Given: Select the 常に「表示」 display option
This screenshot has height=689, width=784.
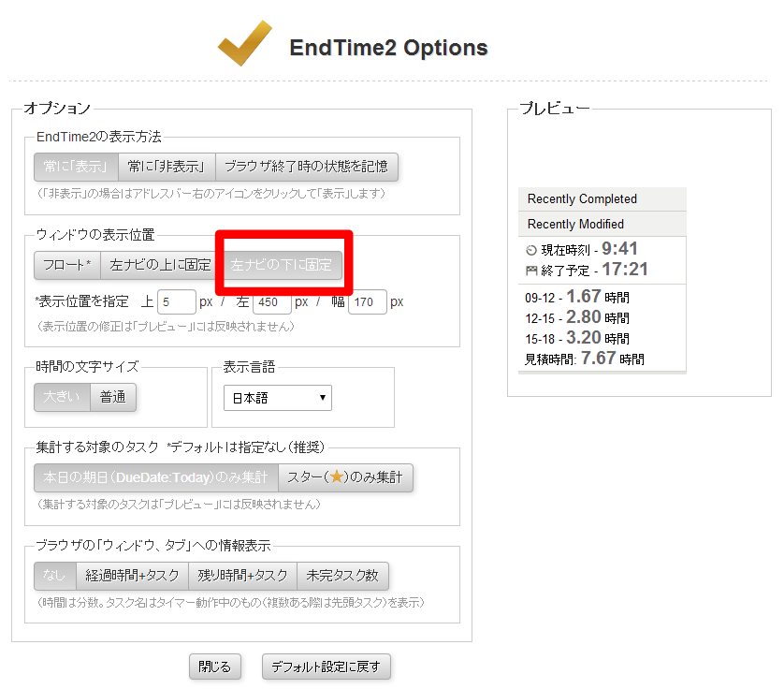Looking at the screenshot, I should point(76,167).
